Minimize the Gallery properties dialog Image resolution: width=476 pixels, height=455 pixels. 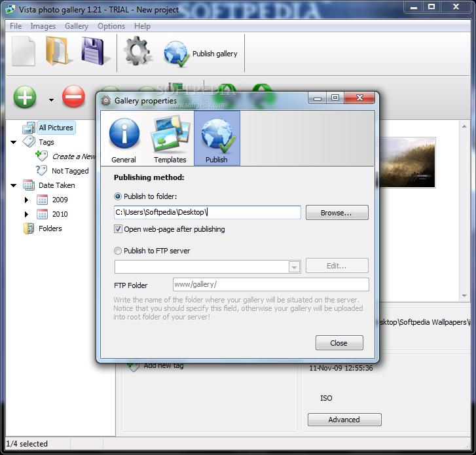click(318, 98)
